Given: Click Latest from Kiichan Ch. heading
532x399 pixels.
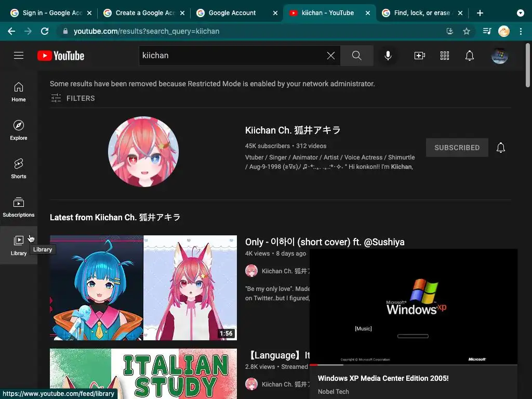Looking at the screenshot, I should coord(115,218).
